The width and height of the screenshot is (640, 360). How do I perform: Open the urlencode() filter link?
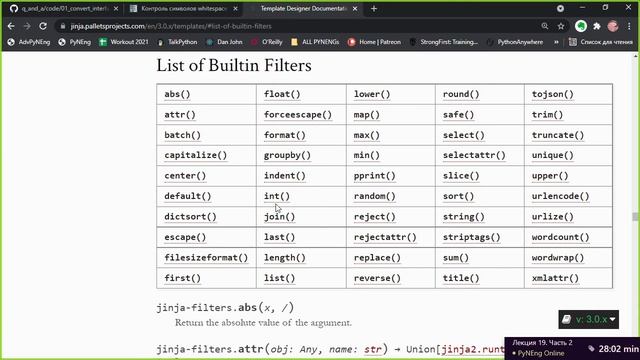coord(560,196)
